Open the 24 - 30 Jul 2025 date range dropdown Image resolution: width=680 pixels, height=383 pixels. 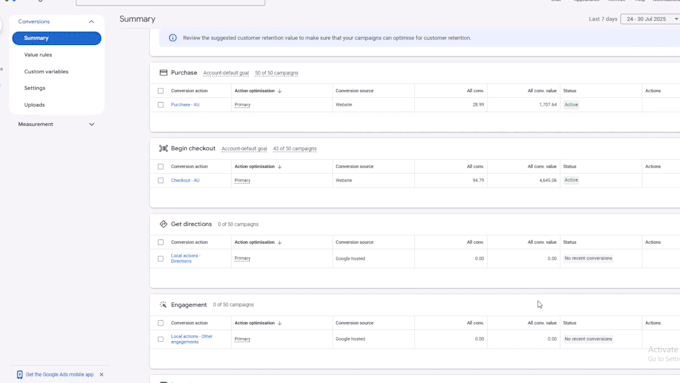pyautogui.click(x=650, y=19)
